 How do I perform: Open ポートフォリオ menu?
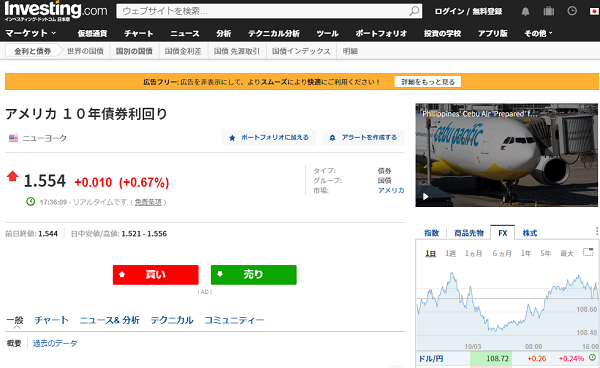(381, 33)
